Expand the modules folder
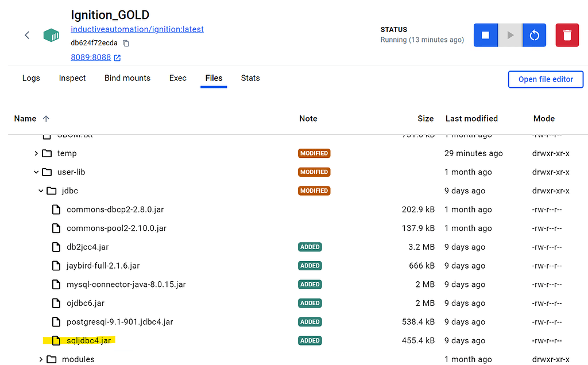 point(40,359)
